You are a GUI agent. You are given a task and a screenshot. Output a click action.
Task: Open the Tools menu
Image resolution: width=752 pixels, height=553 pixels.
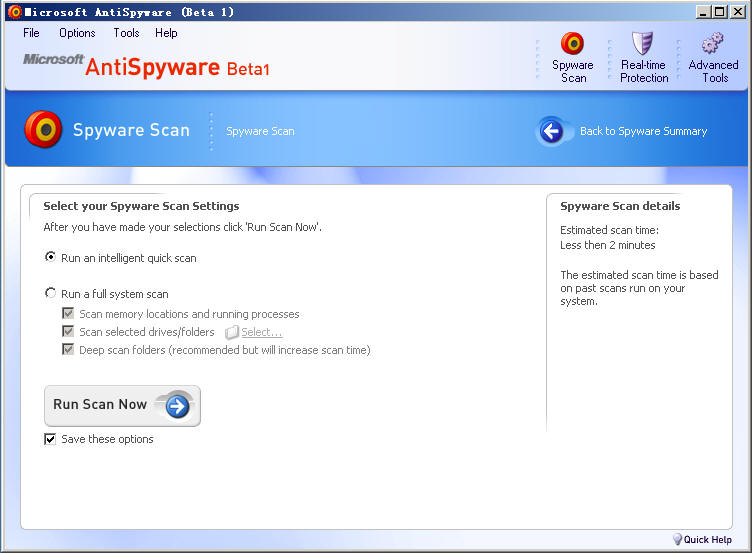[126, 33]
